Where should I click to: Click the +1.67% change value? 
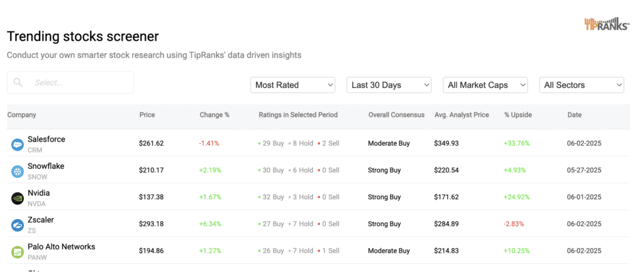tap(210, 197)
